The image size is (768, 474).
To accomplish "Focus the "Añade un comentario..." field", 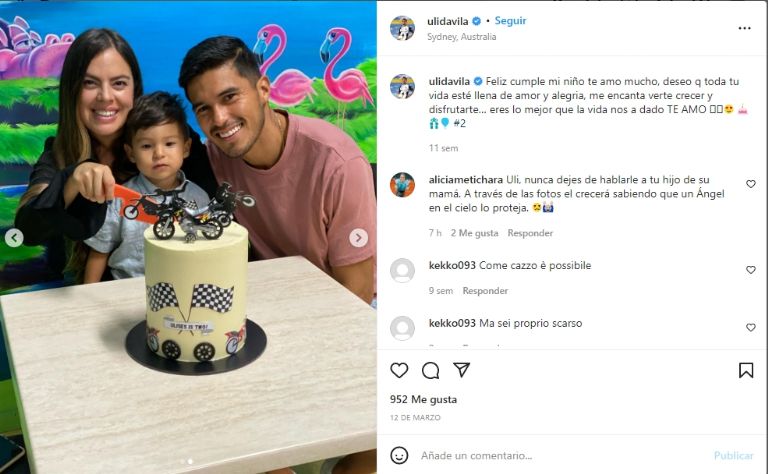I will [563, 456].
